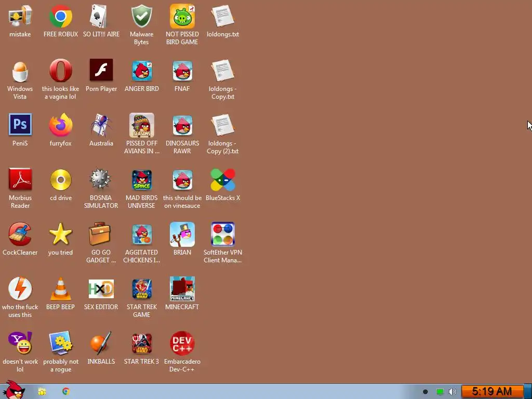532x399 pixels.
Task: Launch the 'ANGER BIRD' shortcut
Action: coord(141,71)
